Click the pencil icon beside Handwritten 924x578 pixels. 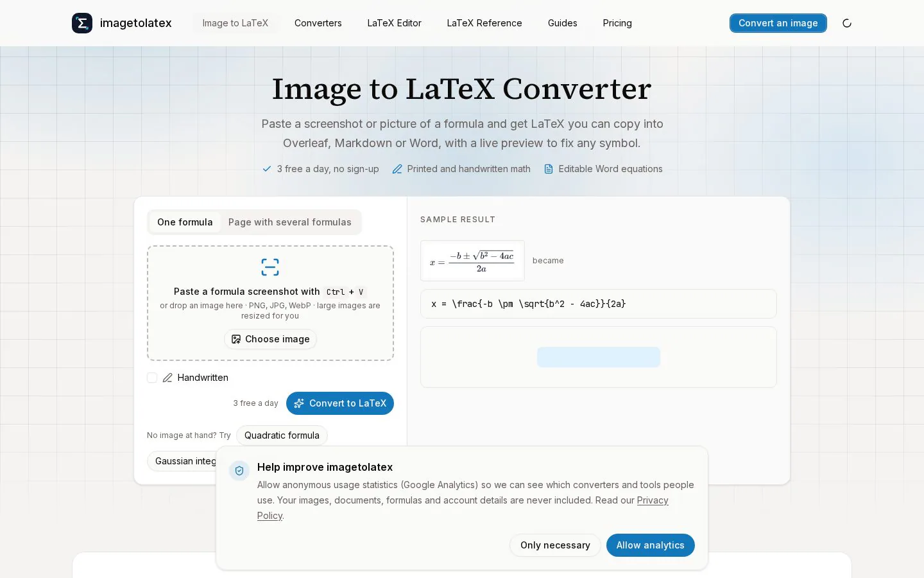[x=167, y=378]
